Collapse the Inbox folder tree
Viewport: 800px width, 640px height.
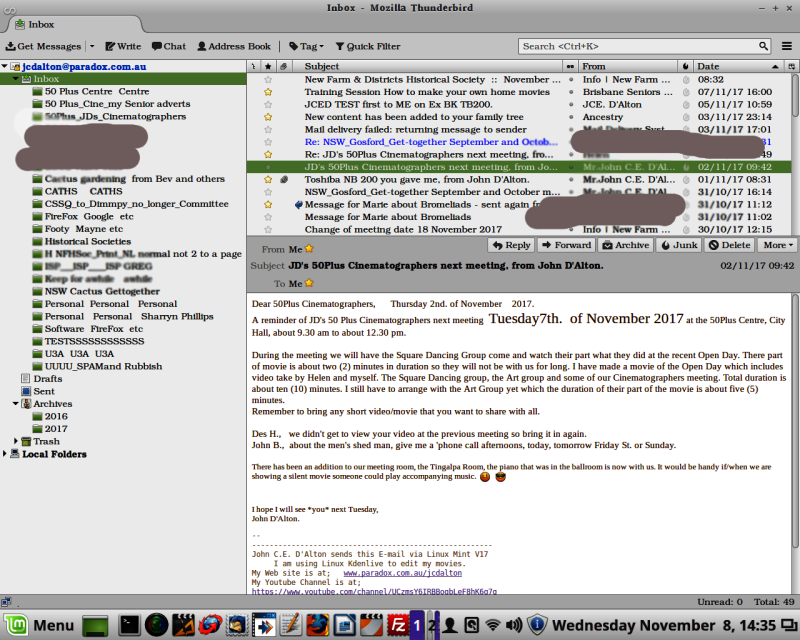coord(16,79)
